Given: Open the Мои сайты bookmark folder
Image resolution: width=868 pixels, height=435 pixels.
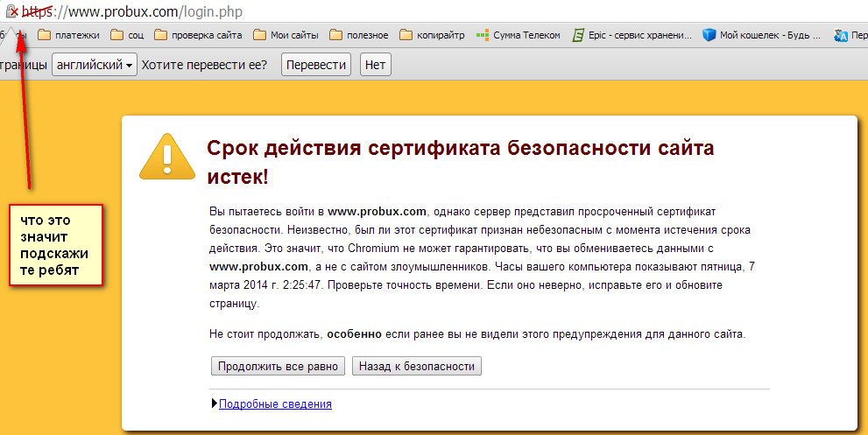Looking at the screenshot, I should [286, 36].
